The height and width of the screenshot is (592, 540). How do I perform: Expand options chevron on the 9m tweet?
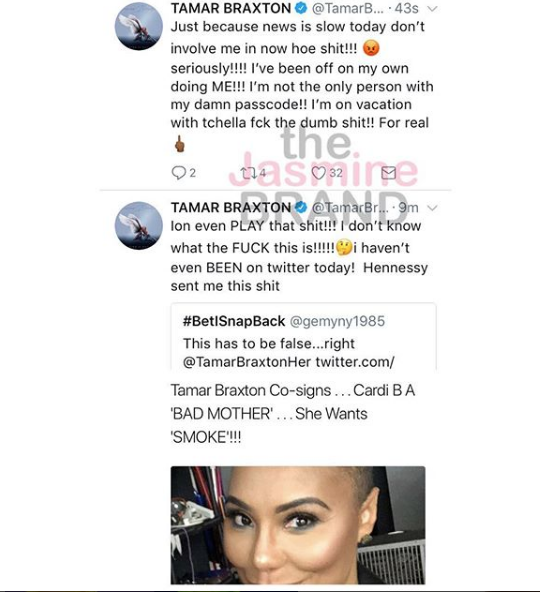(432, 208)
